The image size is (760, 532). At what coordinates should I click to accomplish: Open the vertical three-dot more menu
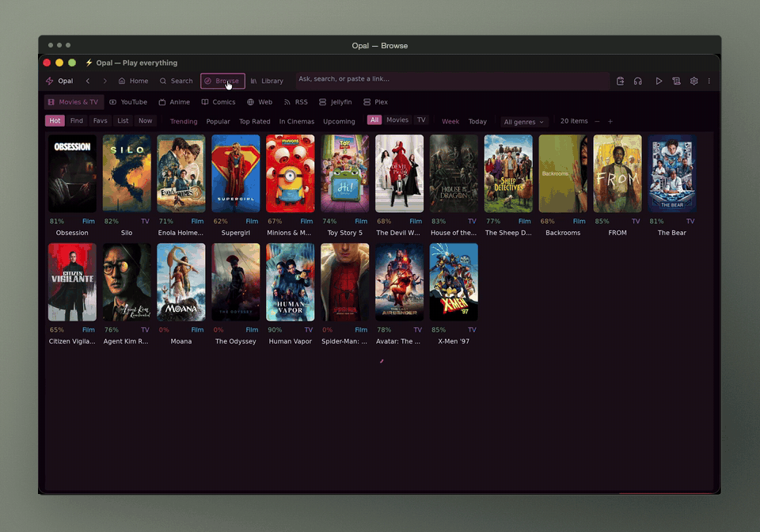pyautogui.click(x=709, y=81)
